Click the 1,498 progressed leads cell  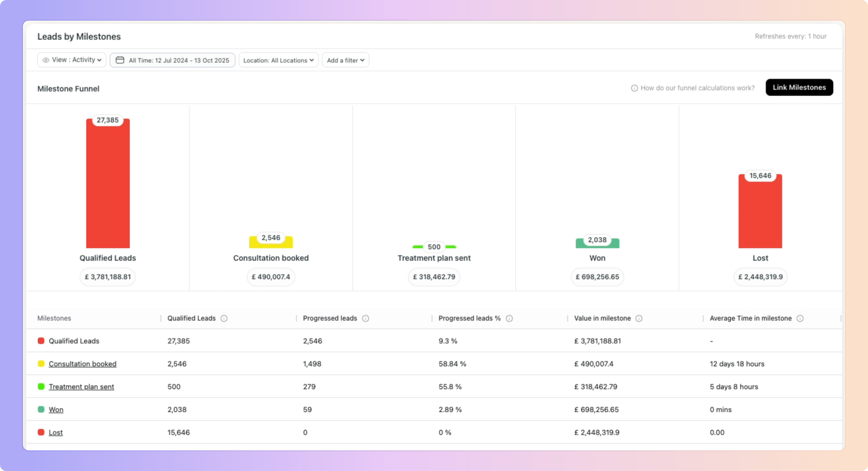tap(312, 364)
